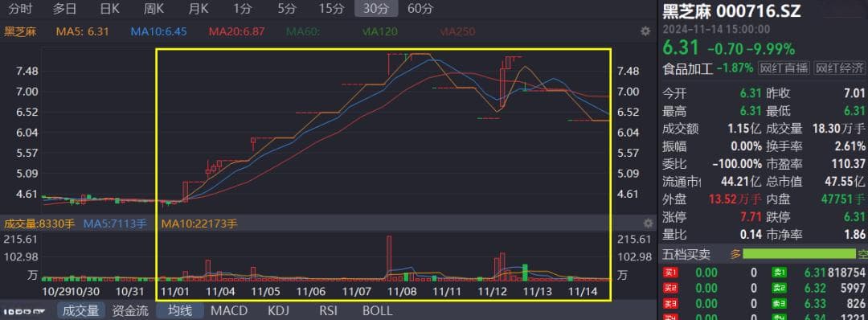
Task: Click the green 多空 ratio bar
Action: tap(800, 254)
